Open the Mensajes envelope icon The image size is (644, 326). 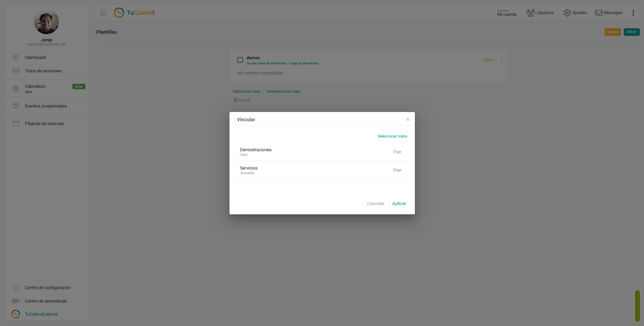pos(599,13)
